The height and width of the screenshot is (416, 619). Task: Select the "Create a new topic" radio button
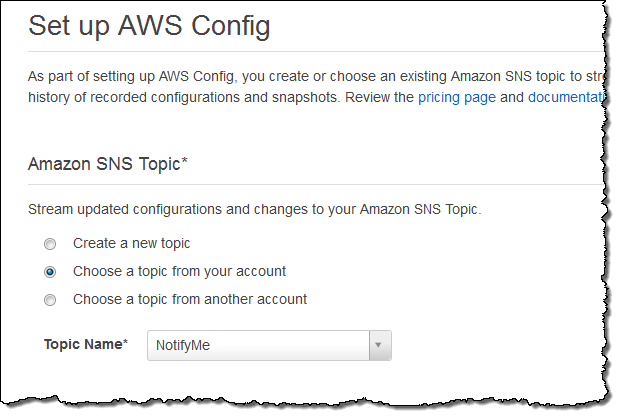tap(50, 243)
